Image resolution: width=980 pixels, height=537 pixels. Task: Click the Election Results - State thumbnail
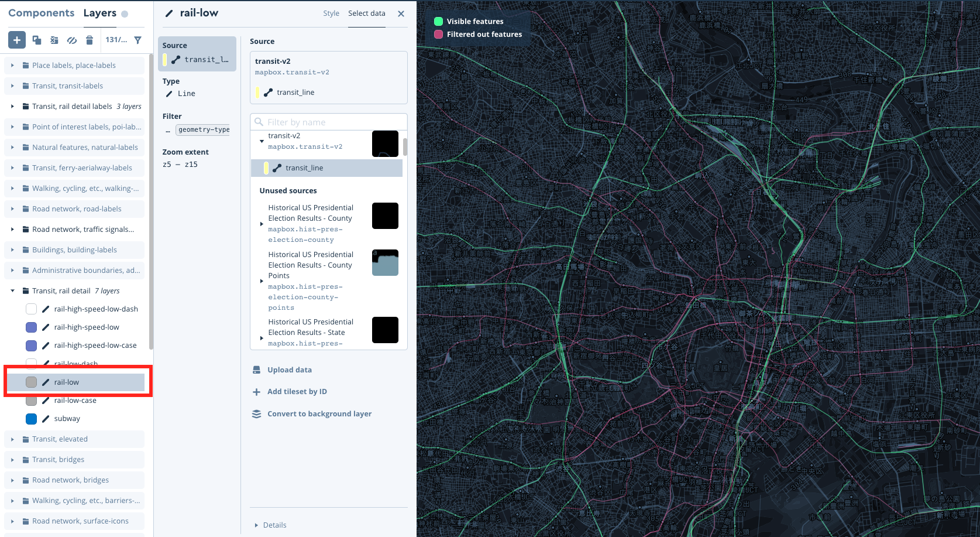[385, 330]
